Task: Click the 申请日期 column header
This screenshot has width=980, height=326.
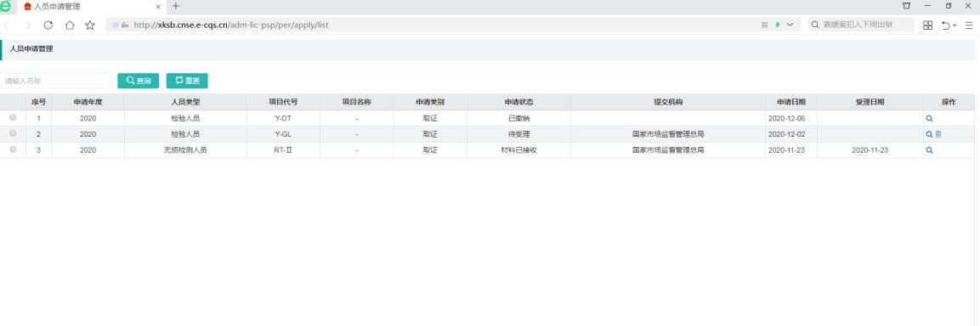Action: point(791,102)
